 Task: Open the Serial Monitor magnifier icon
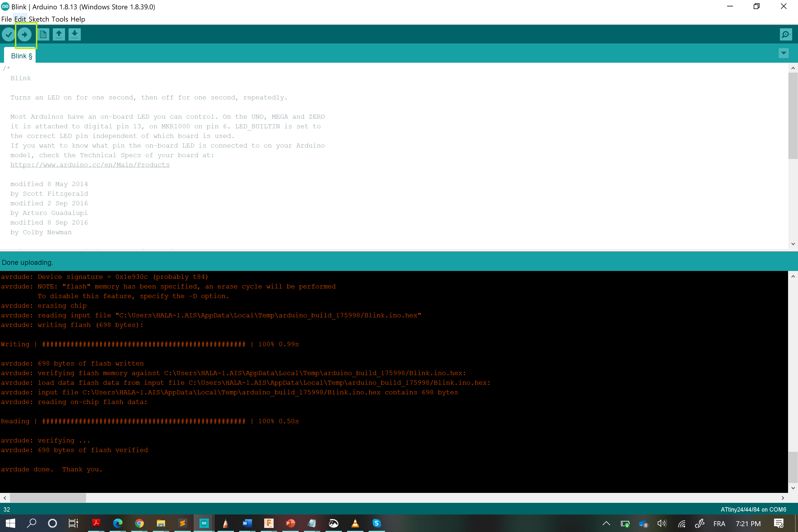pyautogui.click(x=785, y=34)
